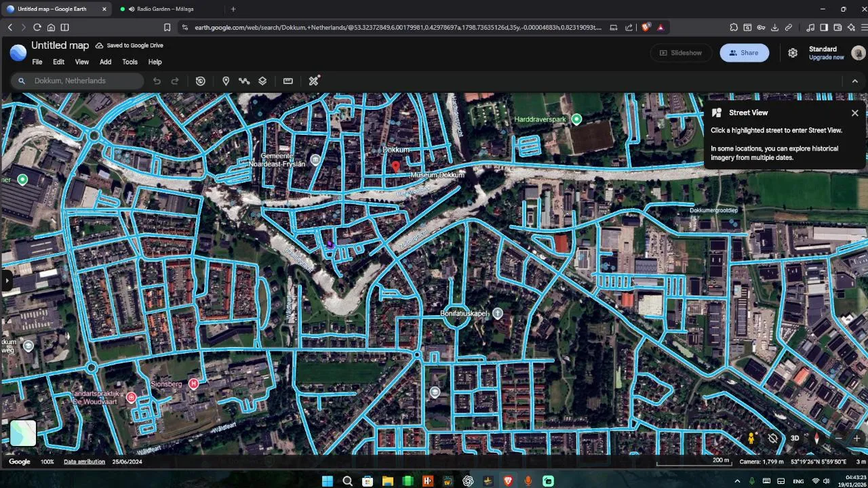Collapse the toolbar with chevron arrow
The image size is (868, 488).
(854, 81)
